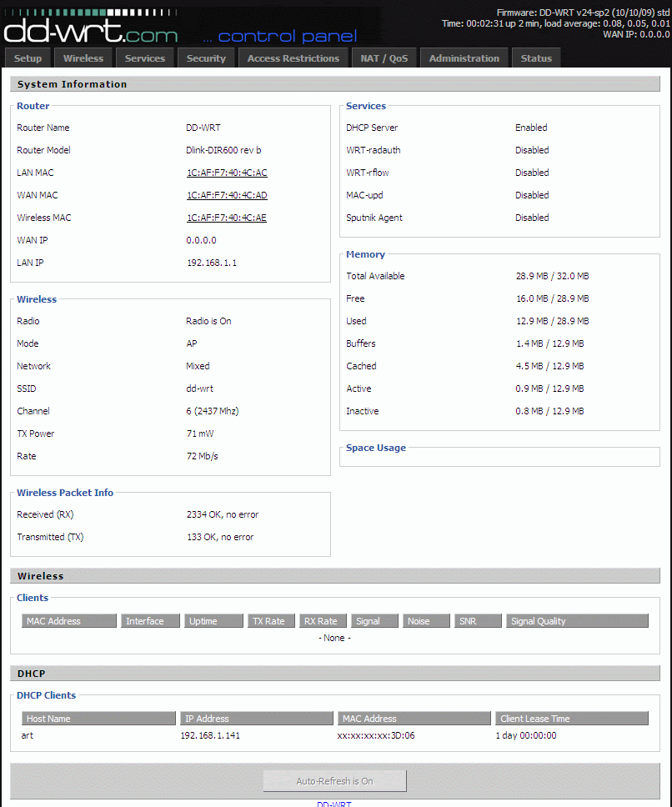Open the Setup tab
The image size is (672, 807).
28,58
